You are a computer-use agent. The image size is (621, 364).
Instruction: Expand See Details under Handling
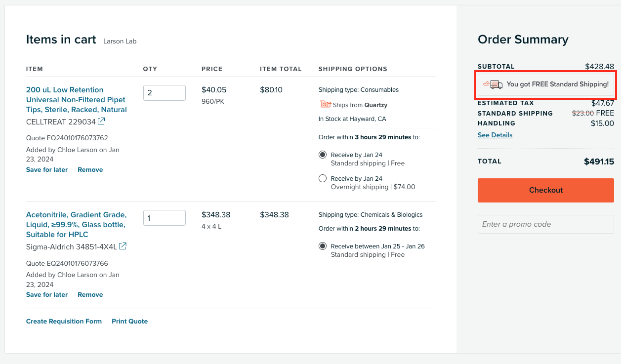click(x=495, y=135)
